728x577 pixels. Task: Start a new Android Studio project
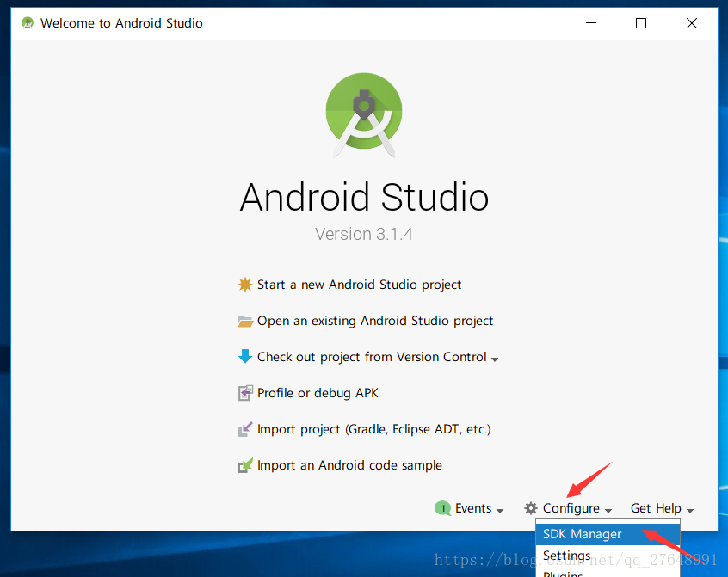(359, 285)
